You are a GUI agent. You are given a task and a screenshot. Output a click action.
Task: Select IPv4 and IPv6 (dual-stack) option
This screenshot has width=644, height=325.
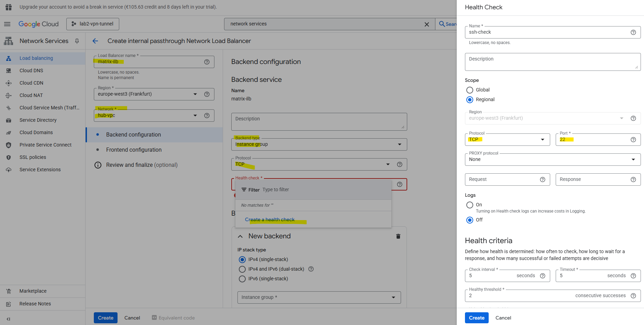pyautogui.click(x=242, y=269)
